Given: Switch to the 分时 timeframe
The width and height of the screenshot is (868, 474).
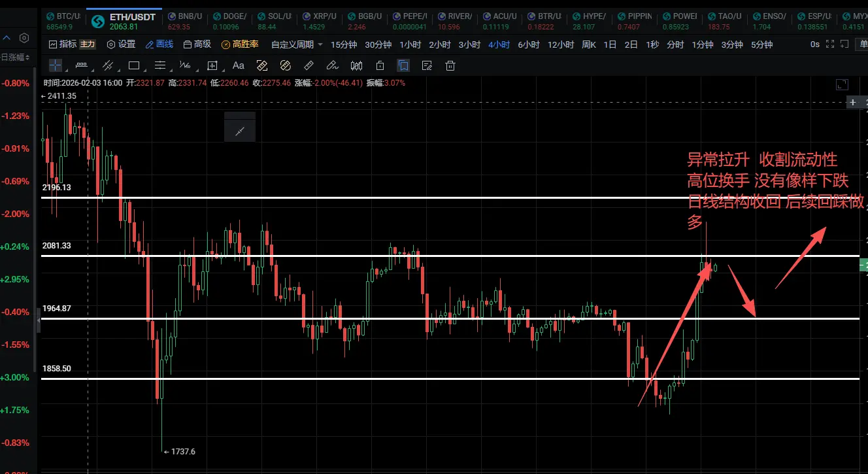Looking at the screenshot, I should (x=675, y=44).
